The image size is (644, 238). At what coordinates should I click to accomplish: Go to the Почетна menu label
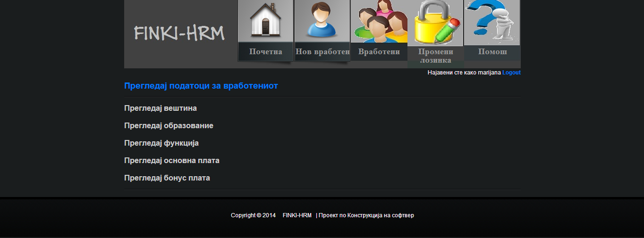[266, 52]
